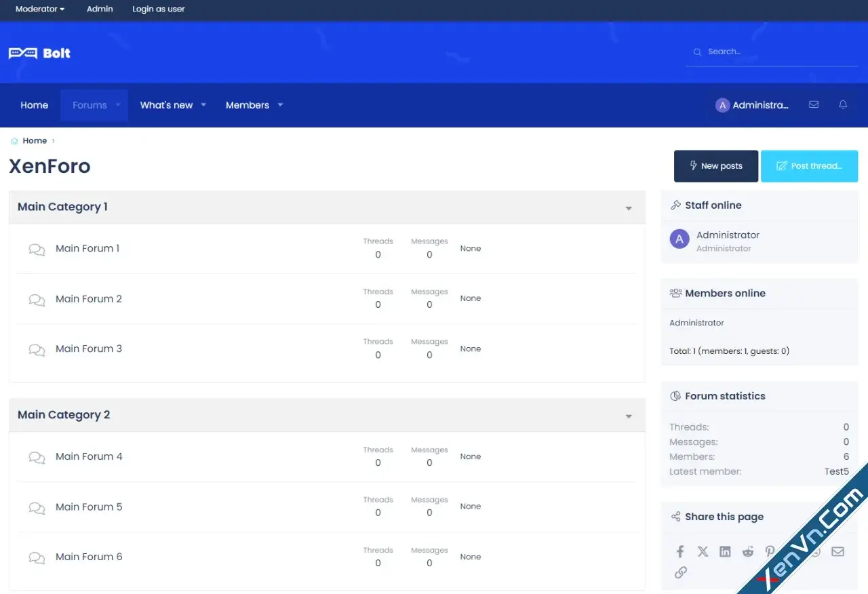Click the New posts button
This screenshot has height=594, width=868.
click(716, 166)
